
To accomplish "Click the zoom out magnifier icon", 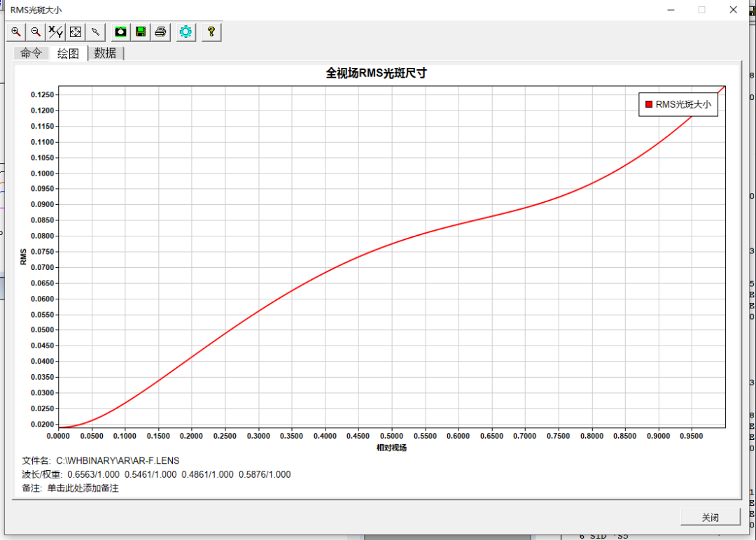I will [x=36, y=31].
